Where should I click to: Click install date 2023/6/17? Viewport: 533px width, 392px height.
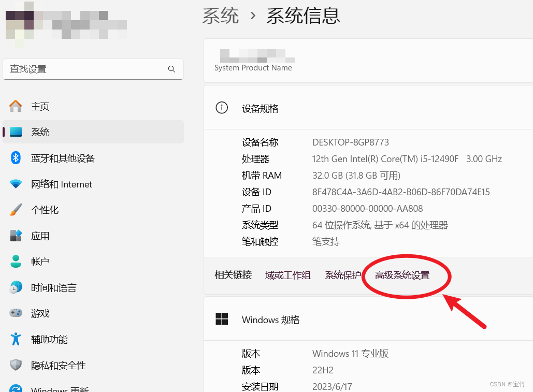(x=332, y=387)
